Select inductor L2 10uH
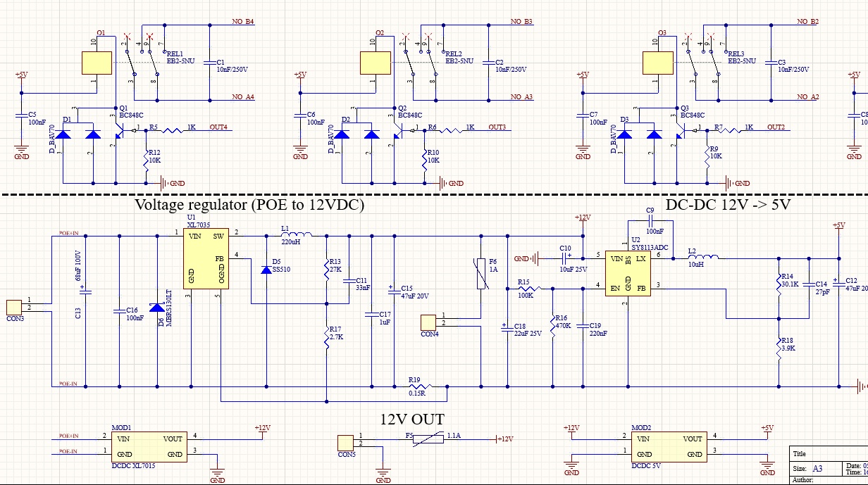 tap(702, 258)
